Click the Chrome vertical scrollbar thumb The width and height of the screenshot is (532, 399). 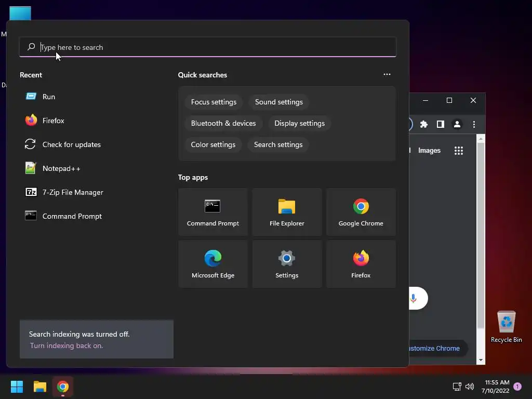point(481,236)
